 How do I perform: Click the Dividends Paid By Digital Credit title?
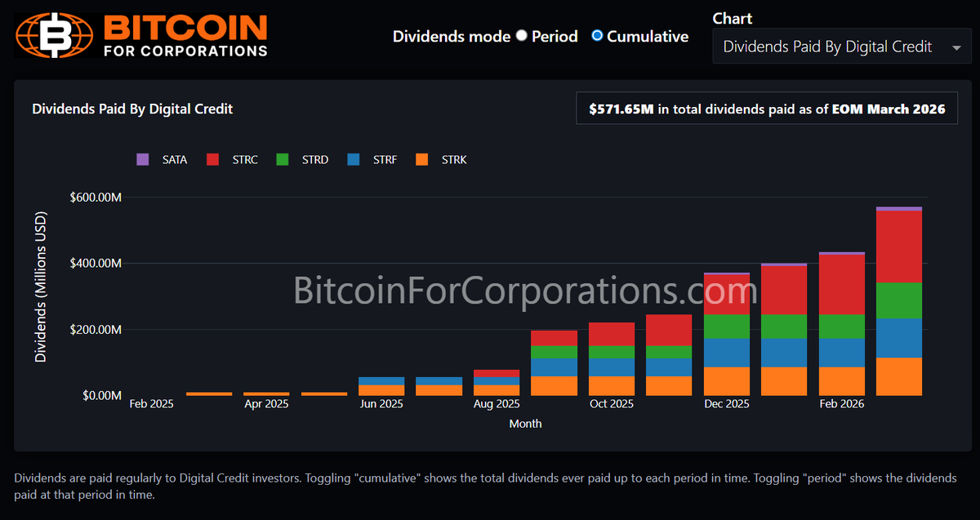coord(131,109)
